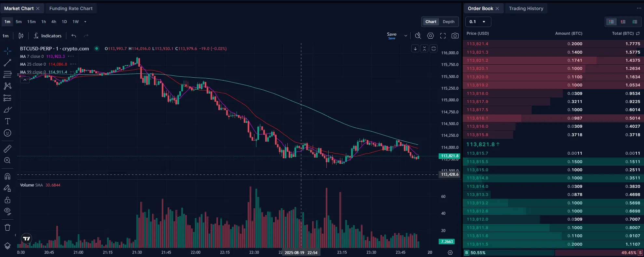The height and width of the screenshot is (257, 644).
Task: Expand more timeframe options after 1W
Action: [x=85, y=22]
